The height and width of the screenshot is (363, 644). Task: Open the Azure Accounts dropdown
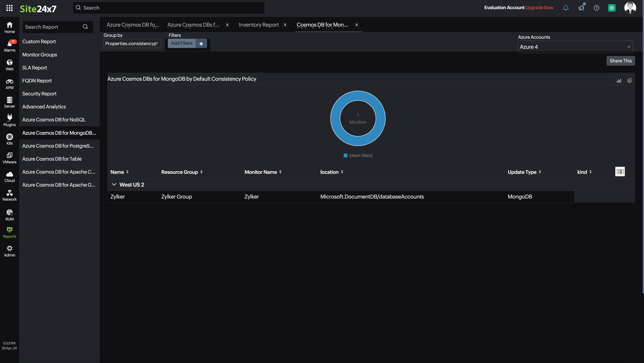pyautogui.click(x=575, y=46)
